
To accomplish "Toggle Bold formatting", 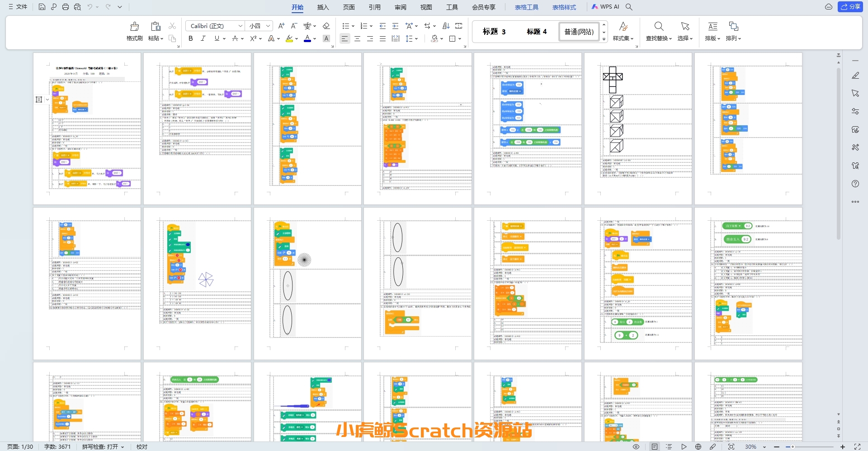I will (191, 38).
